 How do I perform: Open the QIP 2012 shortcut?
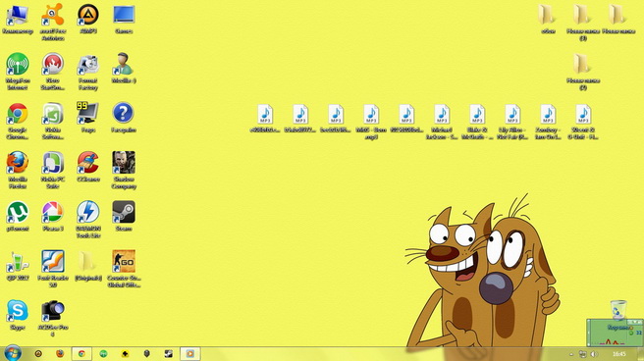tap(18, 266)
